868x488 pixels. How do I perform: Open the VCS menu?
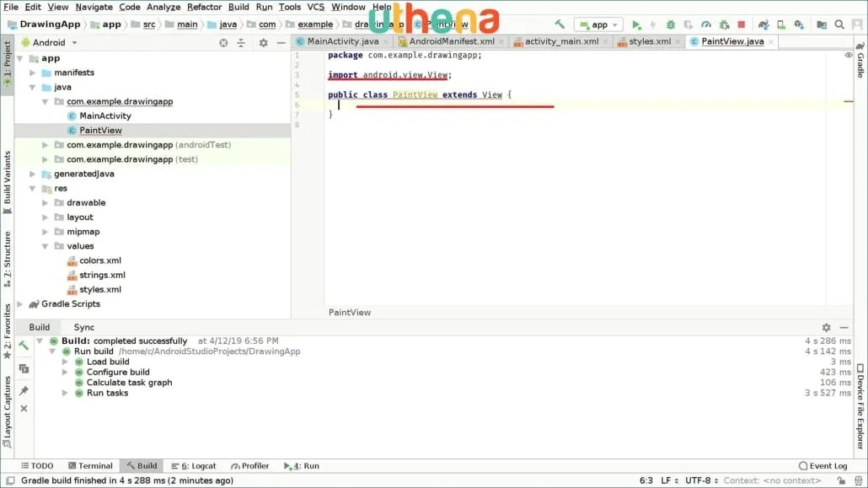(x=315, y=8)
